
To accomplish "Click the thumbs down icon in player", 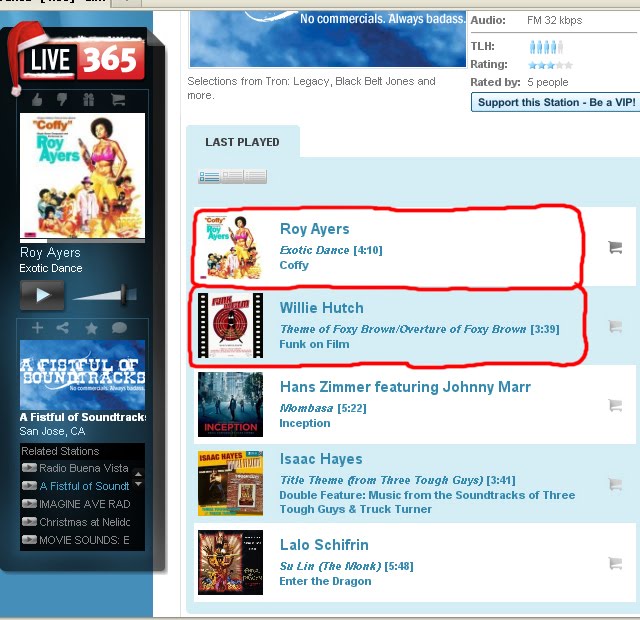I will pos(62,100).
